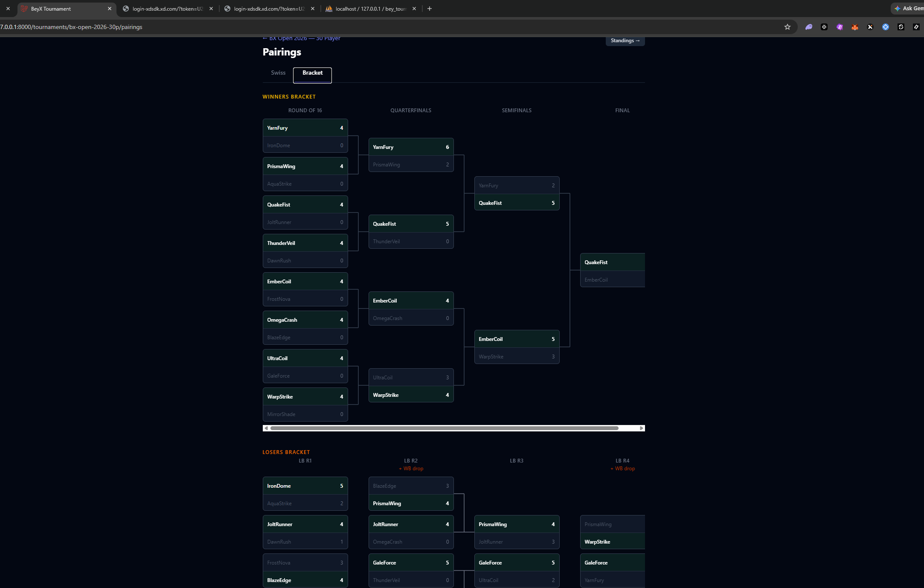Click QuakeFist in the Semifinals match
The height and width of the screenshot is (588, 924).
click(x=517, y=203)
